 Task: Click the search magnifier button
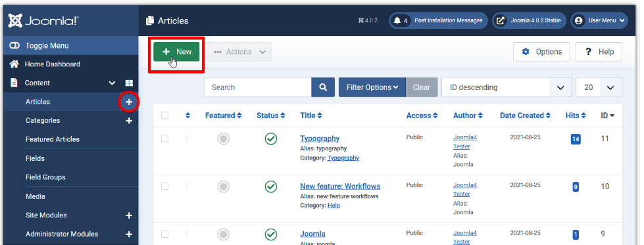point(323,87)
